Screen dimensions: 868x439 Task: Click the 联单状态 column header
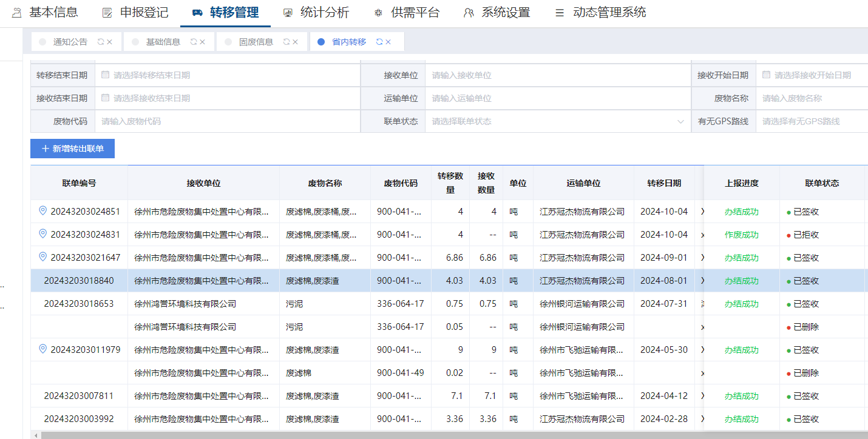pyautogui.click(x=822, y=183)
